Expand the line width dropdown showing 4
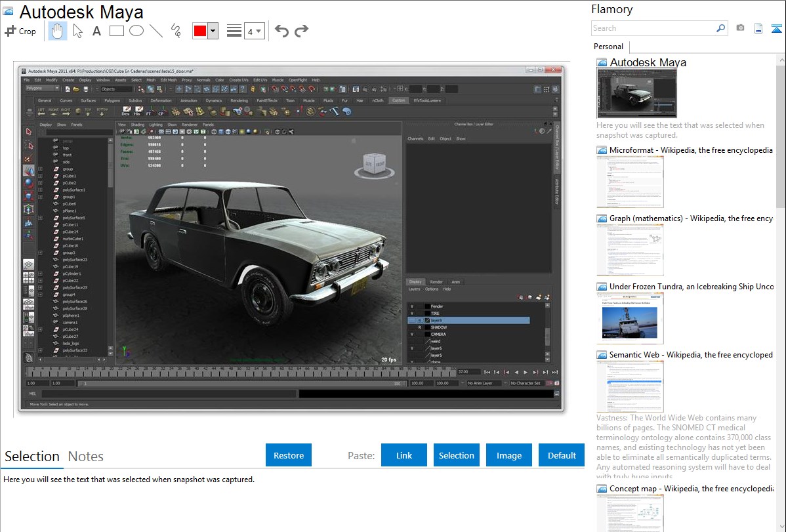786x532 pixels. pyautogui.click(x=254, y=31)
